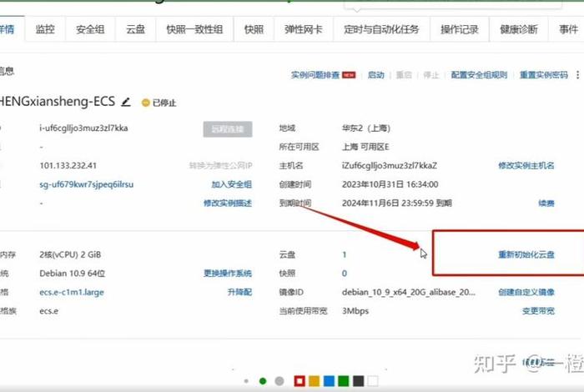Click 修改实例主机名
584x392 pixels.
point(526,166)
